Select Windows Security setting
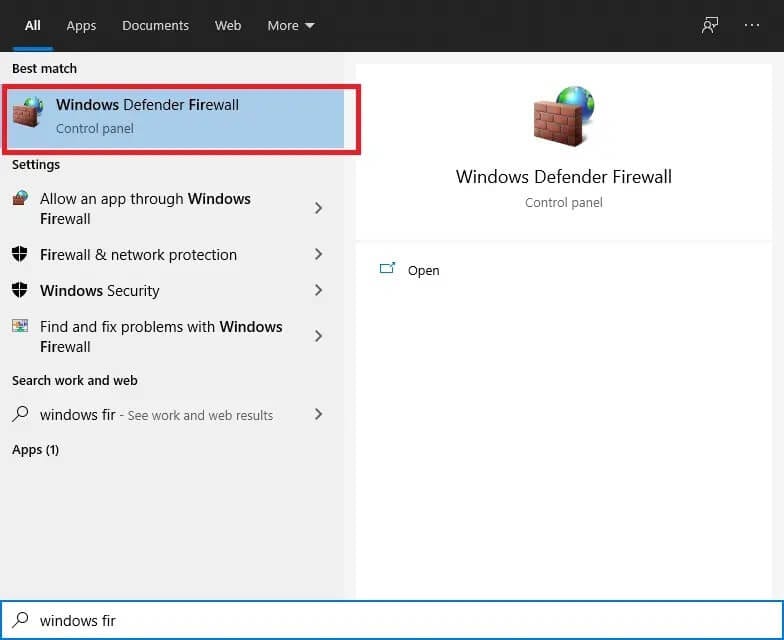This screenshot has height=640, width=784. 172,290
